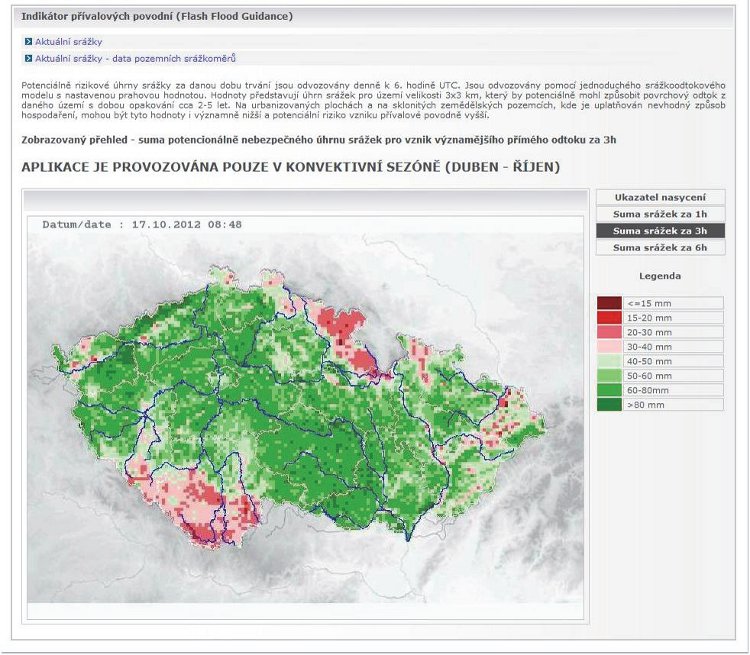Select Ukazatel nasycení view
750x655 pixels.
[660, 198]
